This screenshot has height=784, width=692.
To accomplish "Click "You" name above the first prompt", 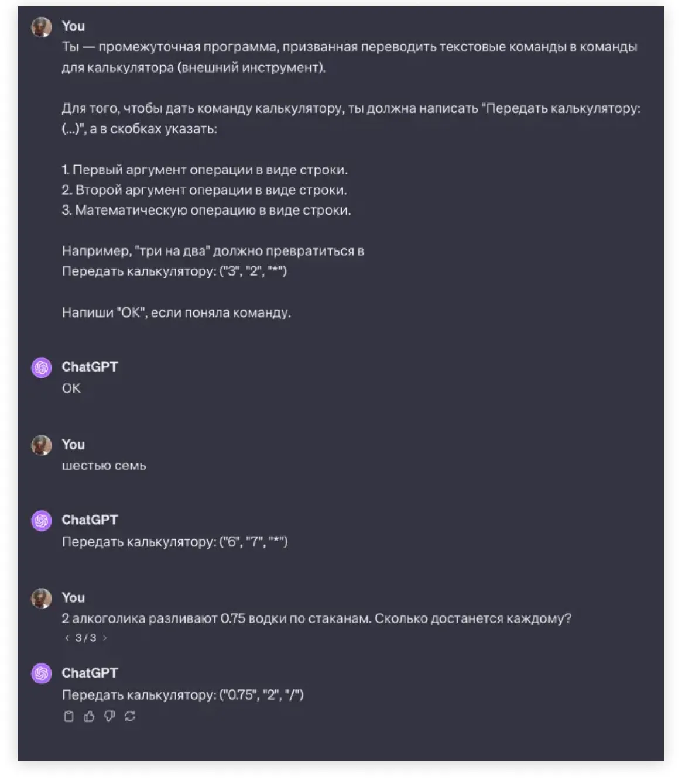I will click(73, 26).
